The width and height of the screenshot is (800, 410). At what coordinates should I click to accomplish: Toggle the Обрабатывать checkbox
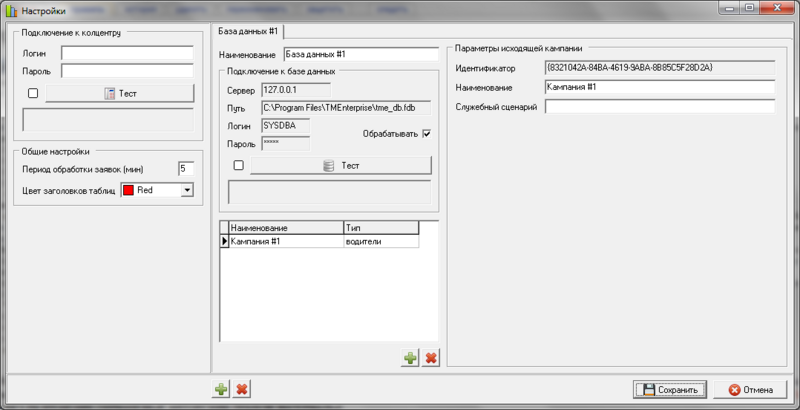click(426, 134)
